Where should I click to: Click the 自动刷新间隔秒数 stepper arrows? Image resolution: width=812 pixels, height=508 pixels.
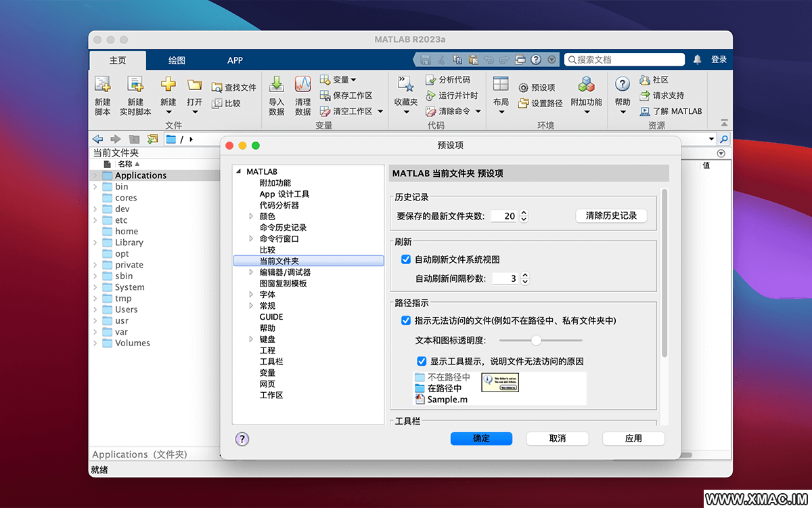pyautogui.click(x=524, y=278)
